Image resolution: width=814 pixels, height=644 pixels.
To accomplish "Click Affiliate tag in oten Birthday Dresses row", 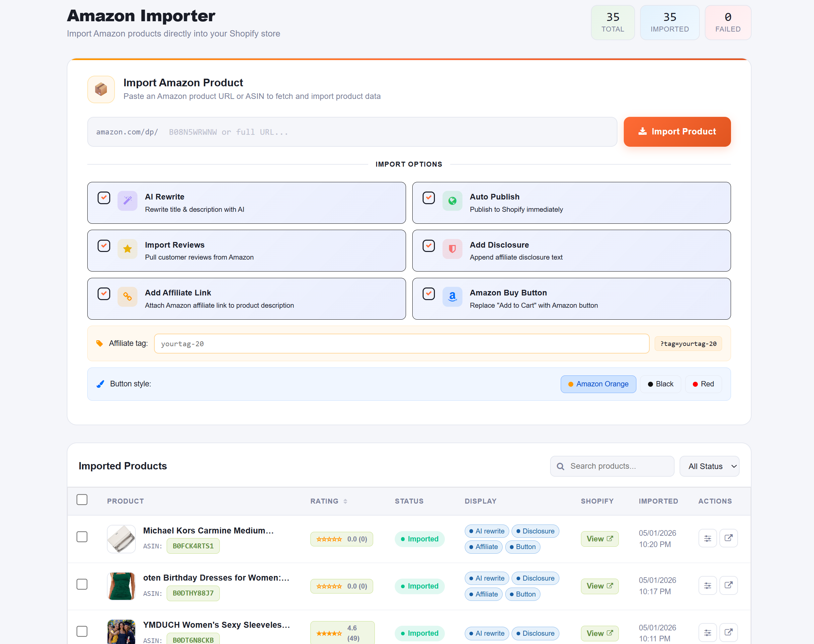I will [483, 594].
